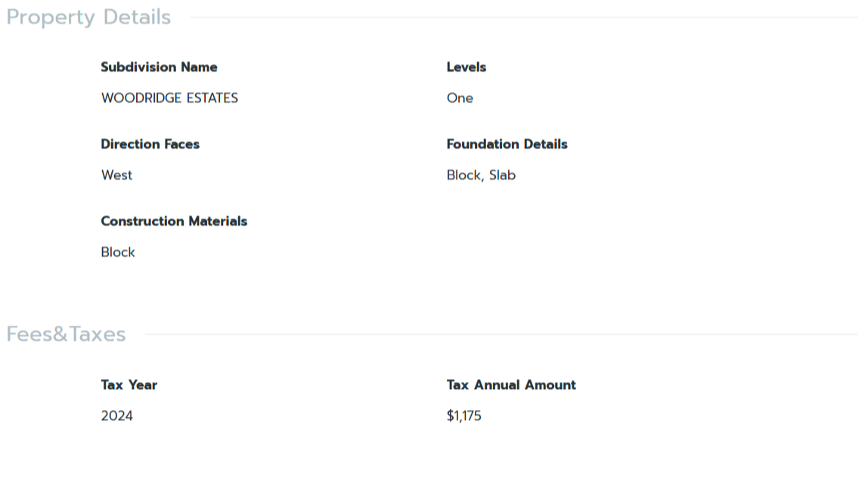Click the divider line beside Fees&Taxes
This screenshot has width=868, height=479.
click(x=499, y=334)
